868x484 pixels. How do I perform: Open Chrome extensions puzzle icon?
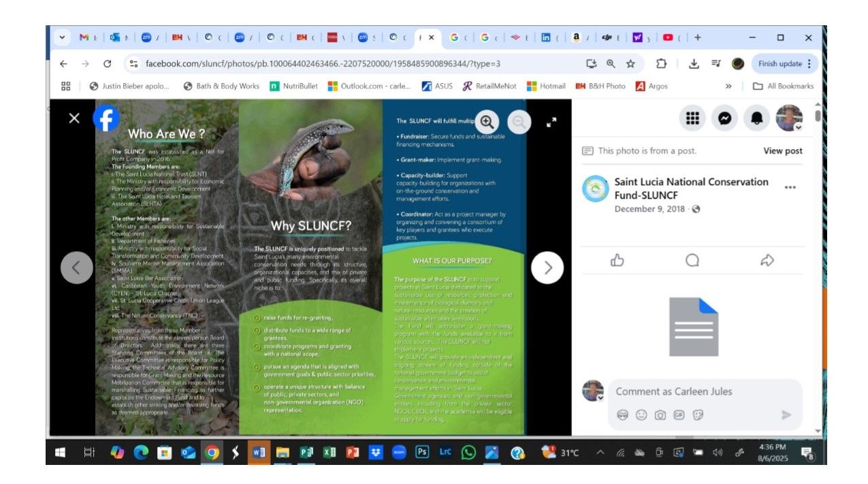point(661,64)
